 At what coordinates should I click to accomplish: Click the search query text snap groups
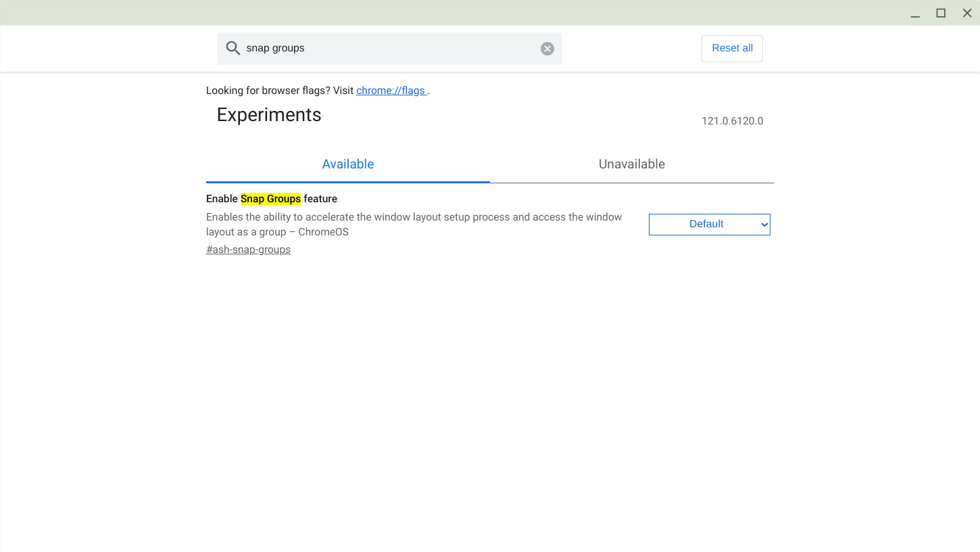[275, 48]
